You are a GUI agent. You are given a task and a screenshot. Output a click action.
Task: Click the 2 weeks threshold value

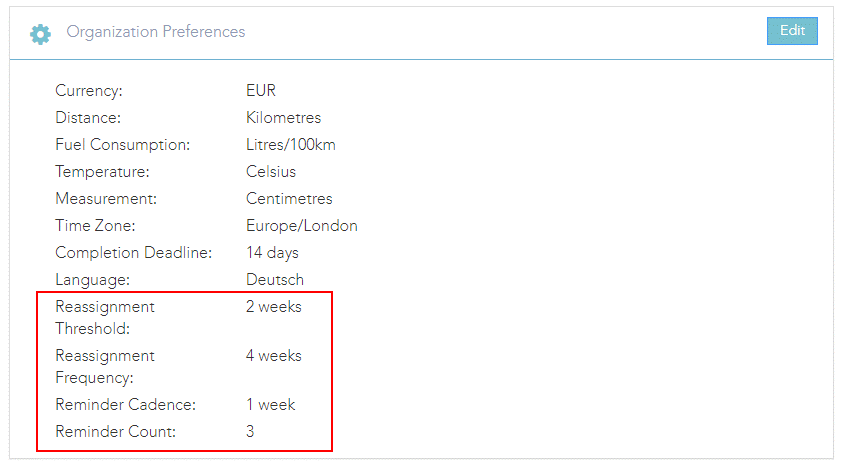click(x=273, y=307)
